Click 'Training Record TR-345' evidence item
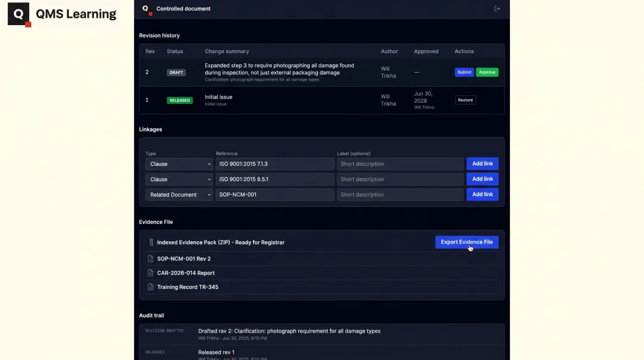Image resolution: width=644 pixels, height=360 pixels. click(188, 287)
